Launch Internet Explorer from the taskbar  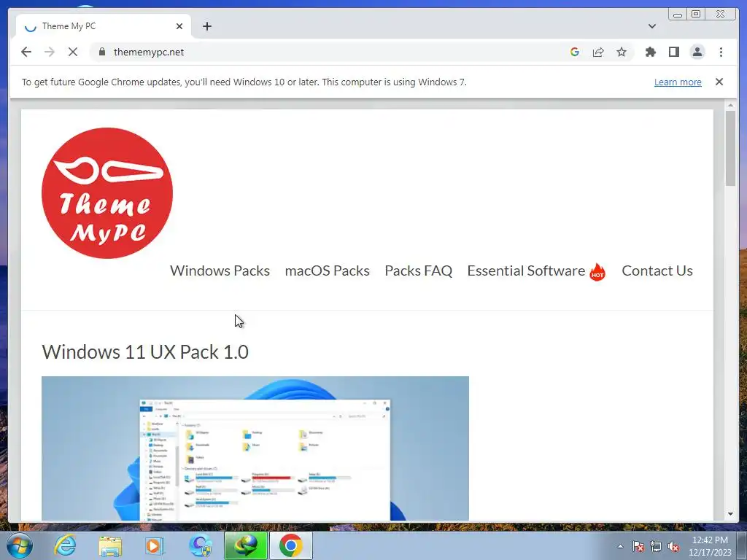(x=65, y=545)
